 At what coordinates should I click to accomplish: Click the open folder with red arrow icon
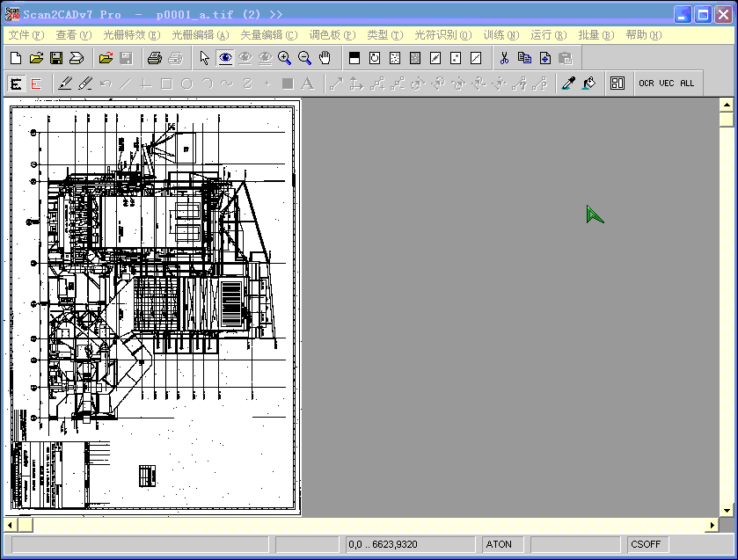[x=106, y=58]
